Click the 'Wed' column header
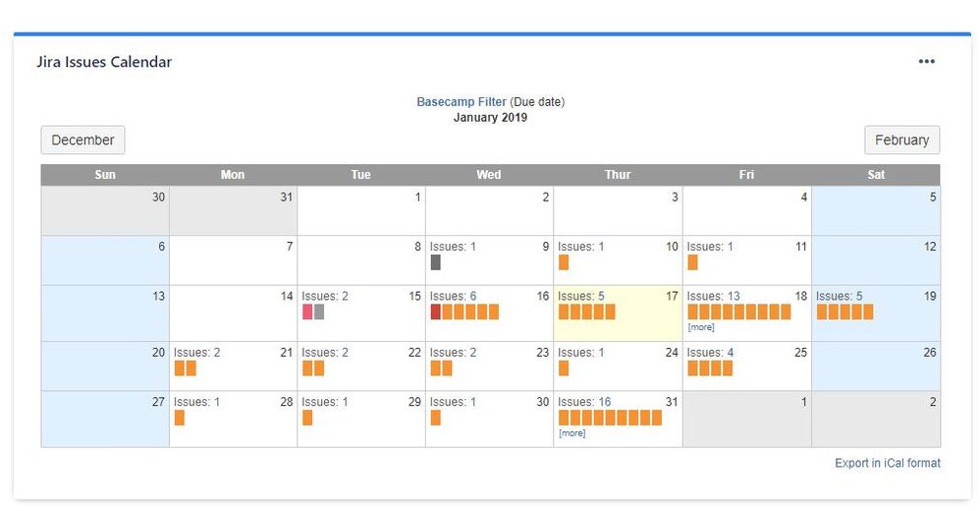The image size is (980, 511). [489, 175]
